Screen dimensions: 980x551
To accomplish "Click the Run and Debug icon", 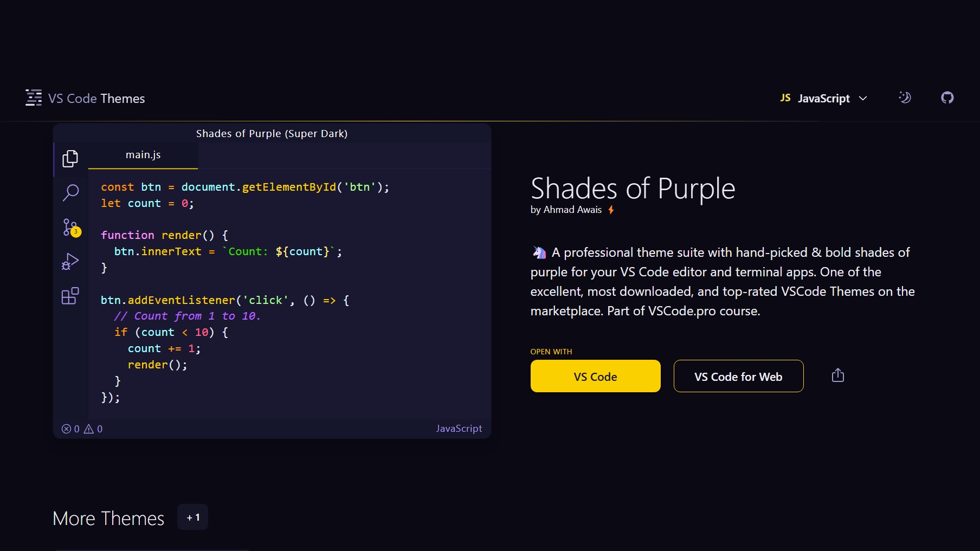I will click(x=70, y=262).
